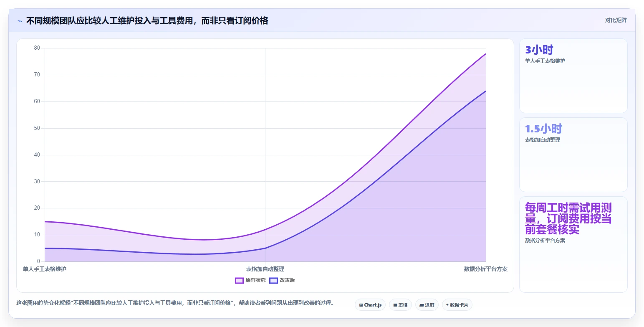Click 原有状态 line endpoint at 数据分析平台方案
Image resolution: width=644 pixels, height=327 pixels.
coord(486,53)
